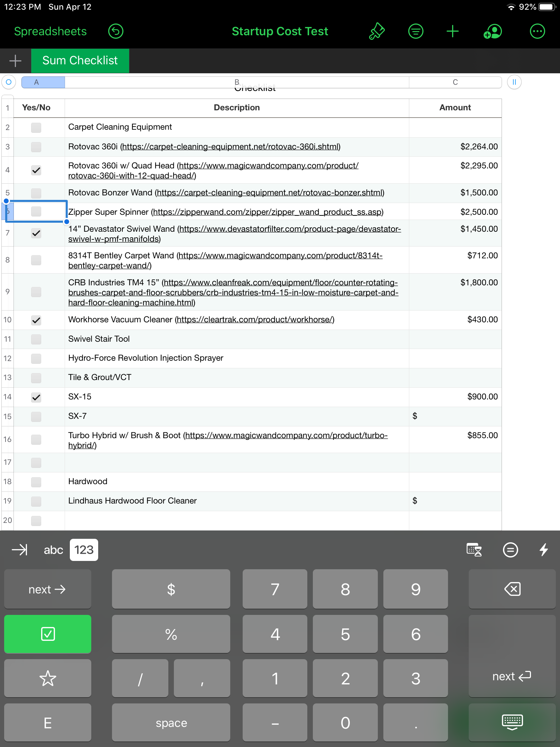Screen dimensions: 560x747
Task: Open the Collaborate add-people icon
Action: 492,31
